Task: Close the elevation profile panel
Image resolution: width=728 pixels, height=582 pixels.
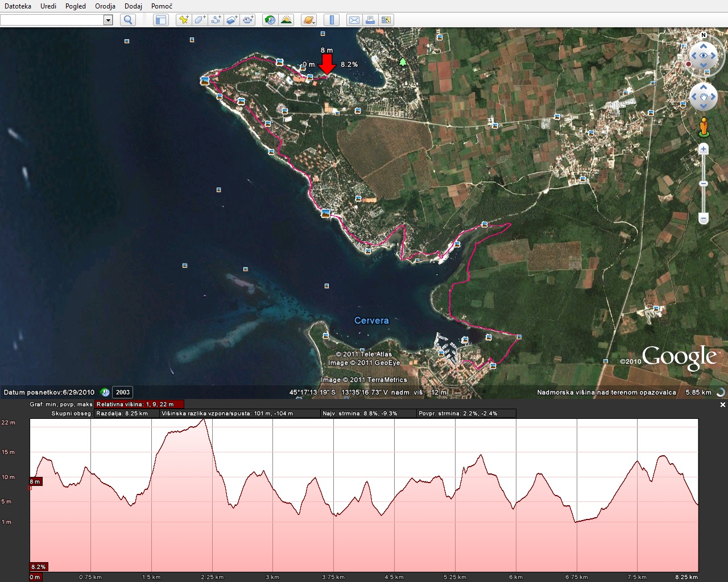Action: (x=723, y=405)
